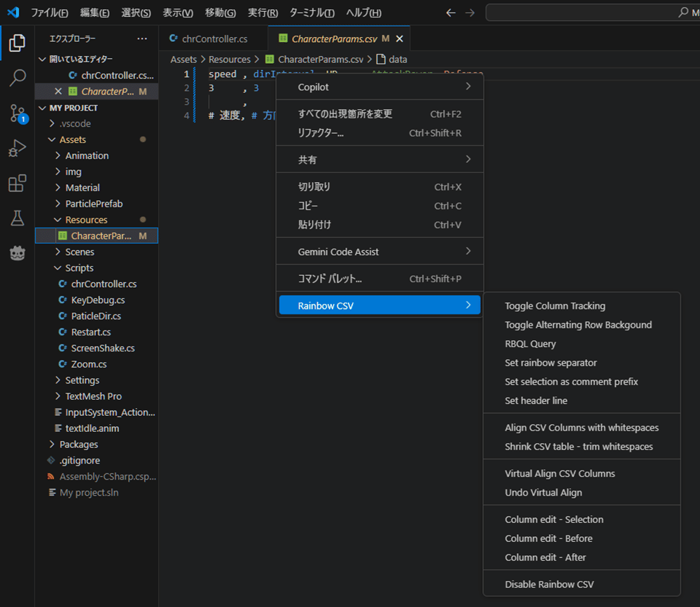
Task: Click Align CSV Columns with whitespaces
Action: tap(582, 426)
